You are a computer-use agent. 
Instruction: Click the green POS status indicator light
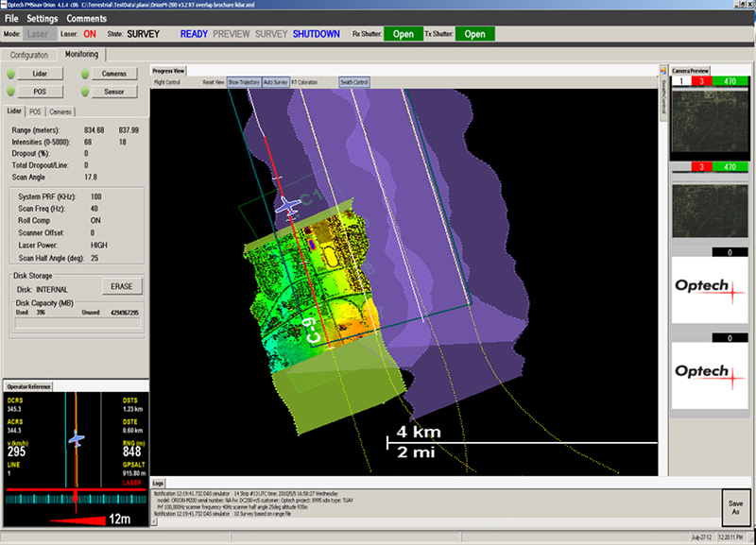(11, 92)
